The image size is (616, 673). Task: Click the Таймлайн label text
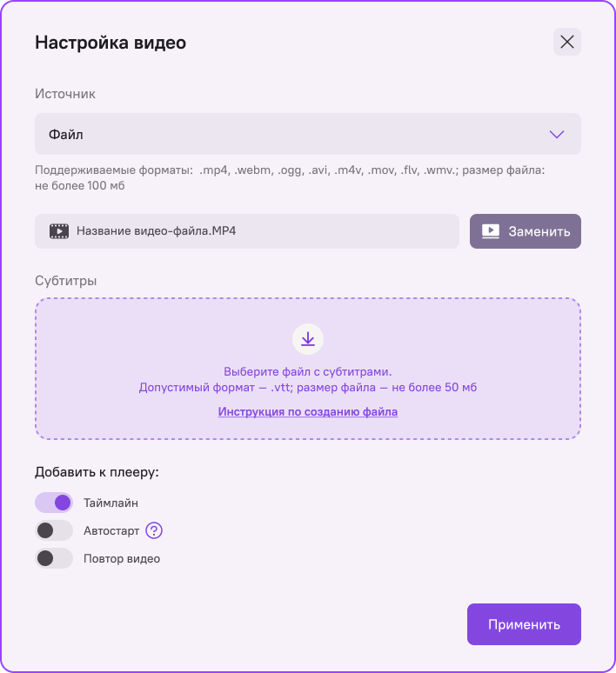click(x=110, y=503)
